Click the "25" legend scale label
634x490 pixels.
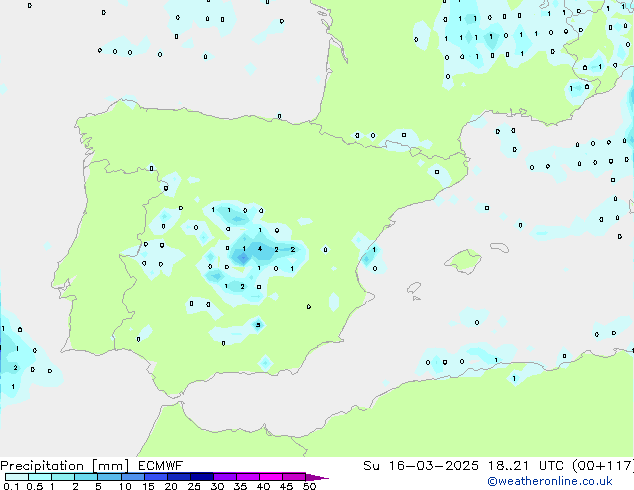point(194,486)
